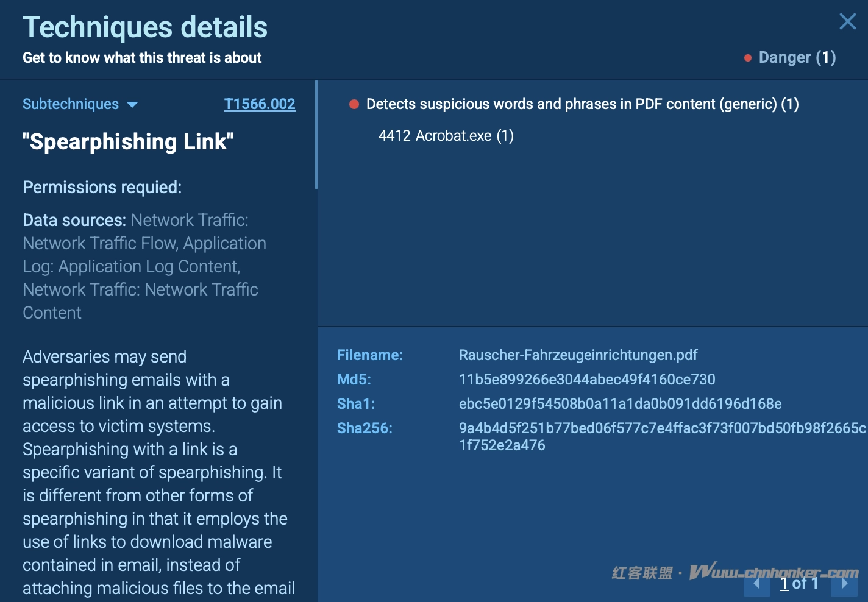Screen dimensions: 868x602
Task: Click the Data sources label
Action: pyautogui.click(x=74, y=220)
